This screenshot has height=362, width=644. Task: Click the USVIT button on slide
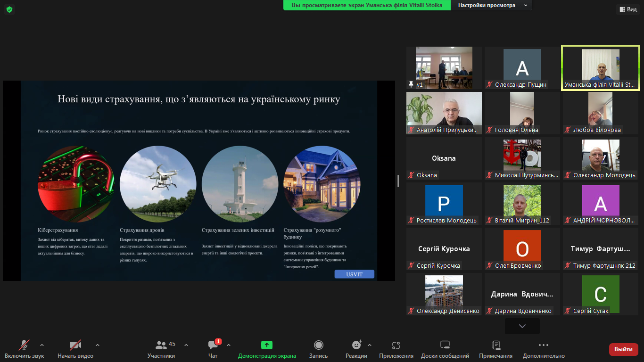click(x=354, y=274)
